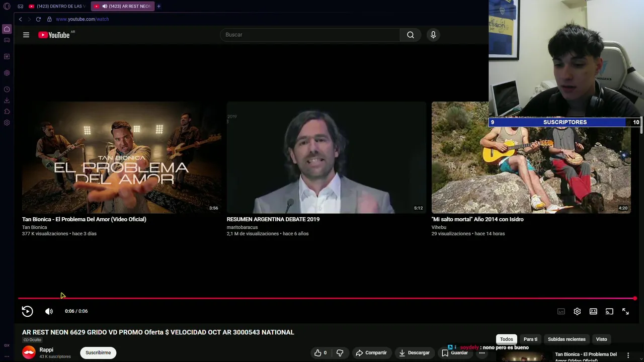Open the sidebar M panel icon

pyautogui.click(x=7, y=56)
